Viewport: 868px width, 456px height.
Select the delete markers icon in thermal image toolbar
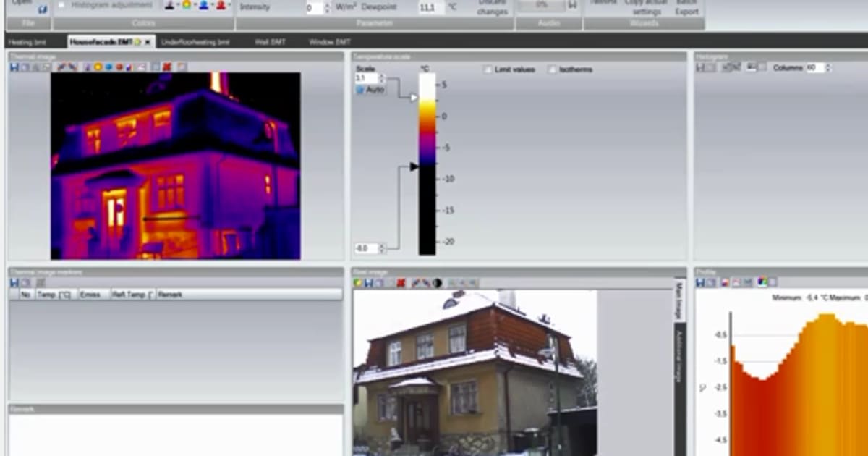[166, 67]
